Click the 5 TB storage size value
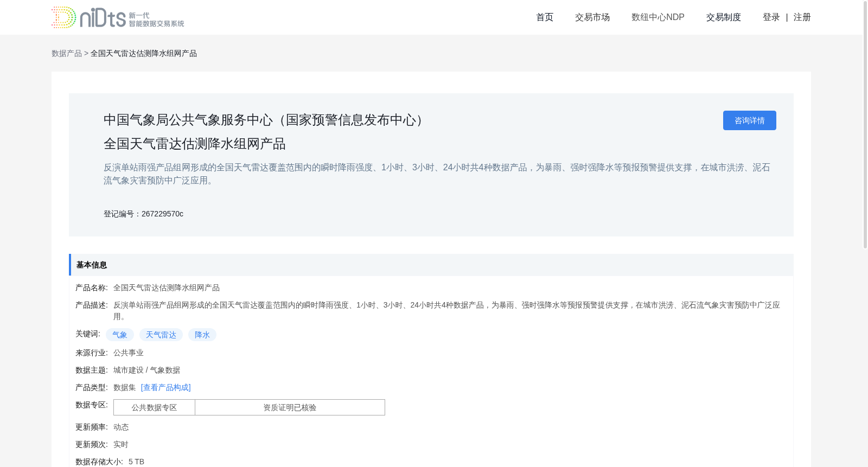Screen dimensions: 868x467 coord(136,462)
